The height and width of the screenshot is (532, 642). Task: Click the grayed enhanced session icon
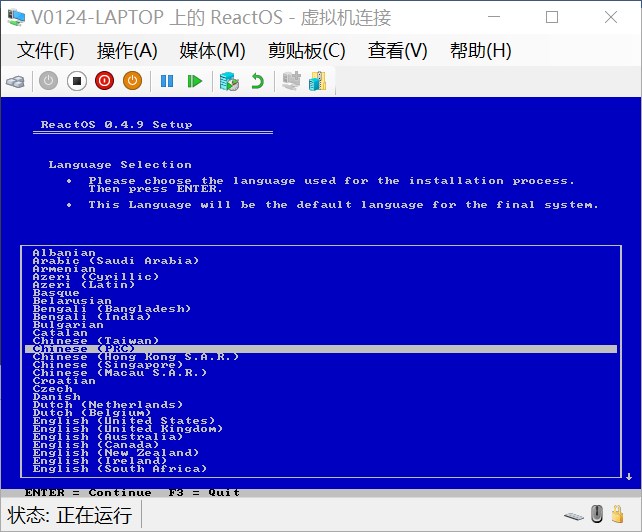coord(291,81)
